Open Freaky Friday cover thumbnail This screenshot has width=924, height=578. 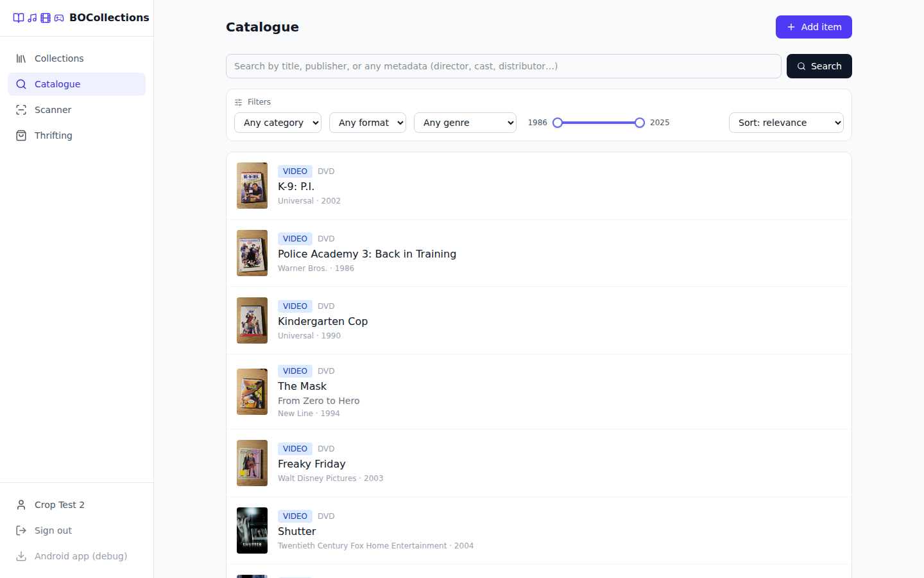coord(252,463)
